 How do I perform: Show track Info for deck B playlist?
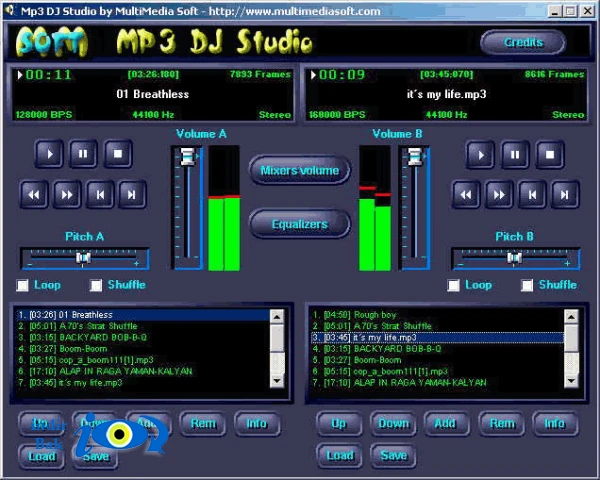(555, 423)
